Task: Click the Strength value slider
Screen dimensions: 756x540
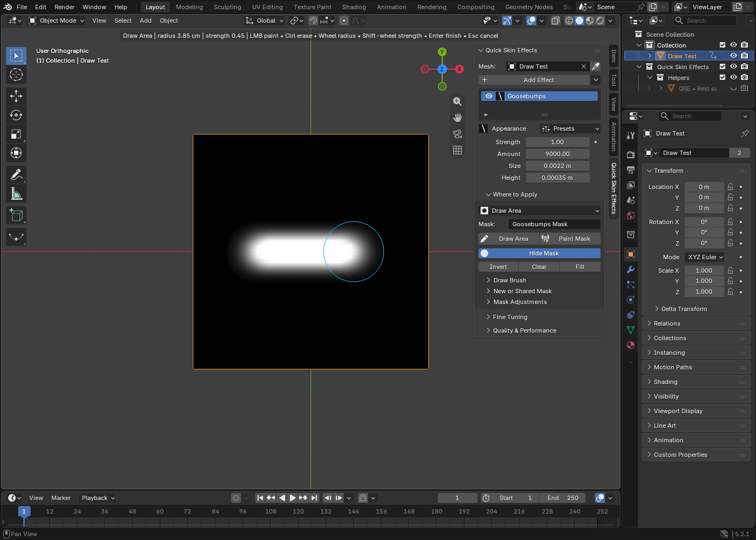Action: 557,142
